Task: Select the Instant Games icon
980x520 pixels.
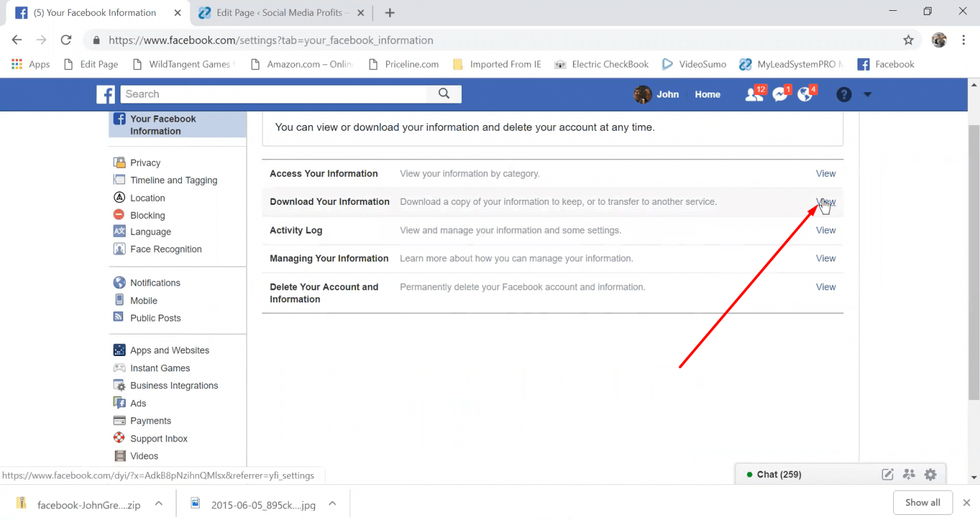Action: tap(119, 368)
